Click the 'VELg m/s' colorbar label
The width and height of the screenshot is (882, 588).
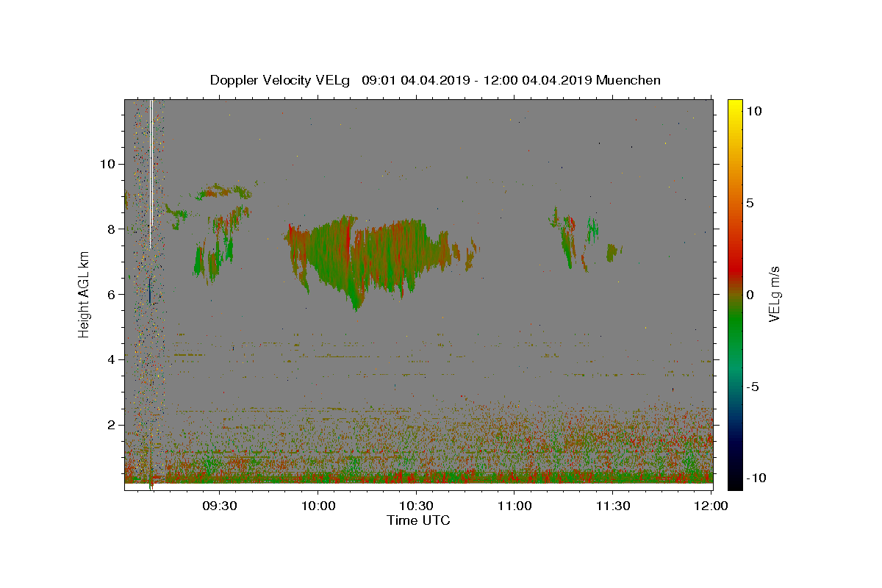774,293
